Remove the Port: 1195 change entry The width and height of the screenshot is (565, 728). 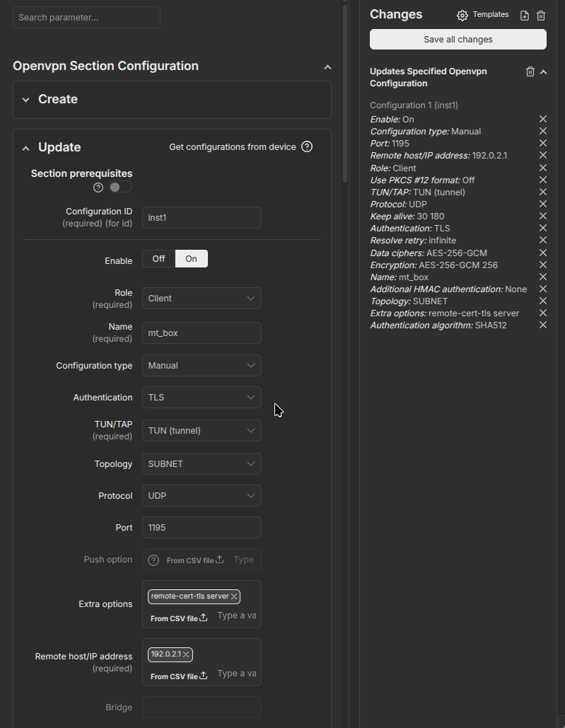[543, 144]
